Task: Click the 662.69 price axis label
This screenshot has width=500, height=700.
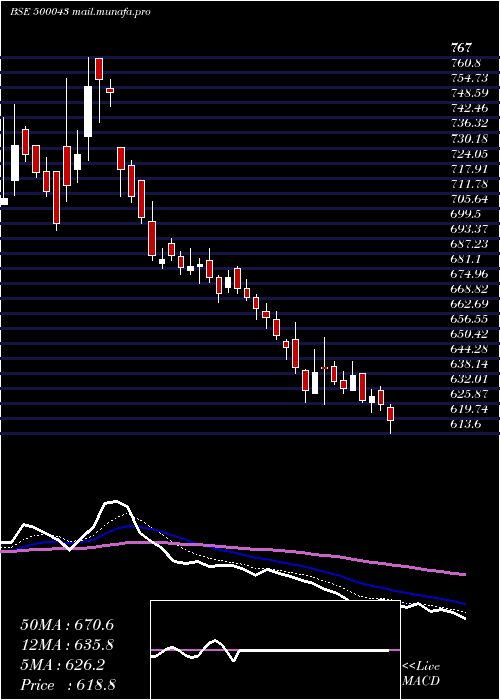Action: [470, 304]
